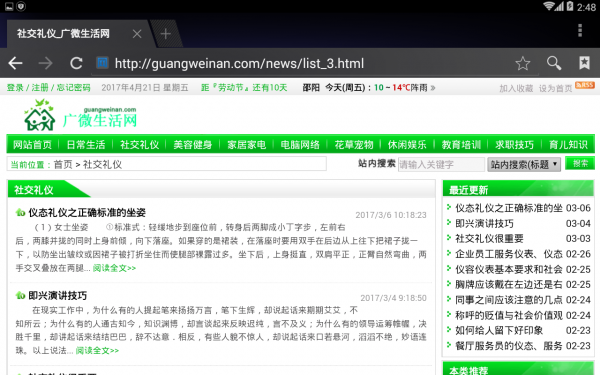600x375 pixels.
Task: Click 加入收藏 link
Action: [516, 88]
